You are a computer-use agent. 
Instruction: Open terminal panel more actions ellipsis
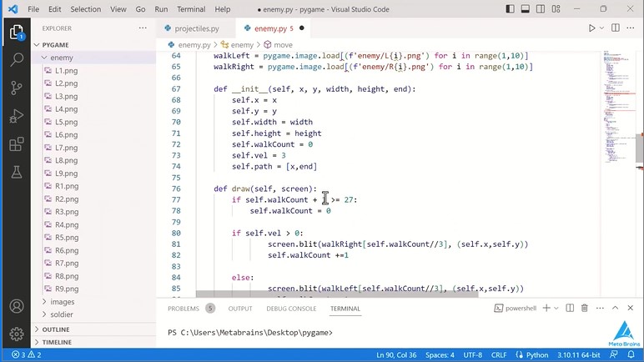point(600,308)
